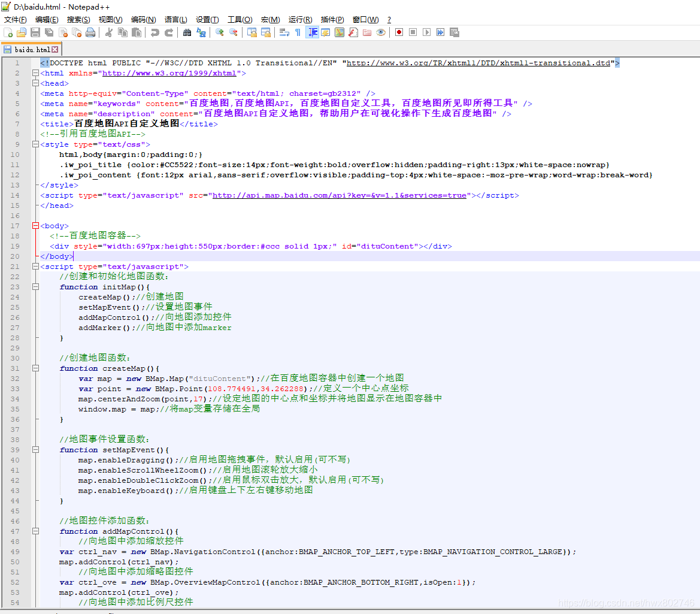Close the baidu.html tab
Image resolution: width=700 pixels, height=614 pixels.
click(x=55, y=50)
